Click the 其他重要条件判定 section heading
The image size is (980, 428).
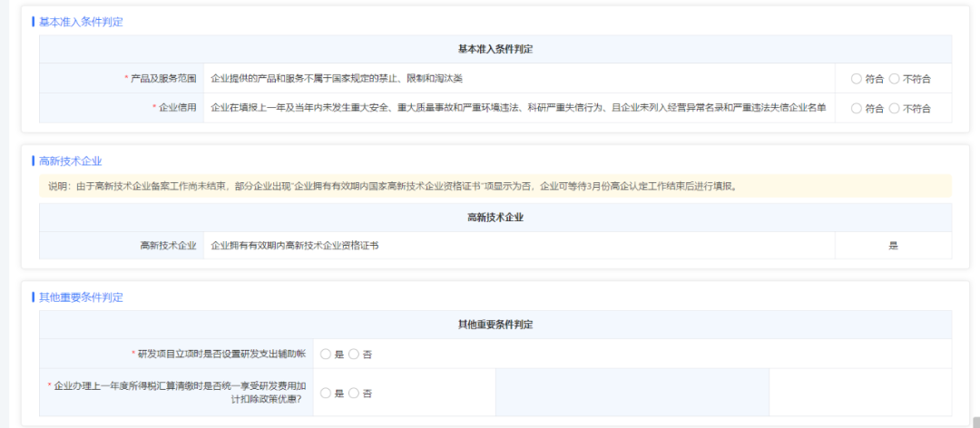[x=81, y=297]
